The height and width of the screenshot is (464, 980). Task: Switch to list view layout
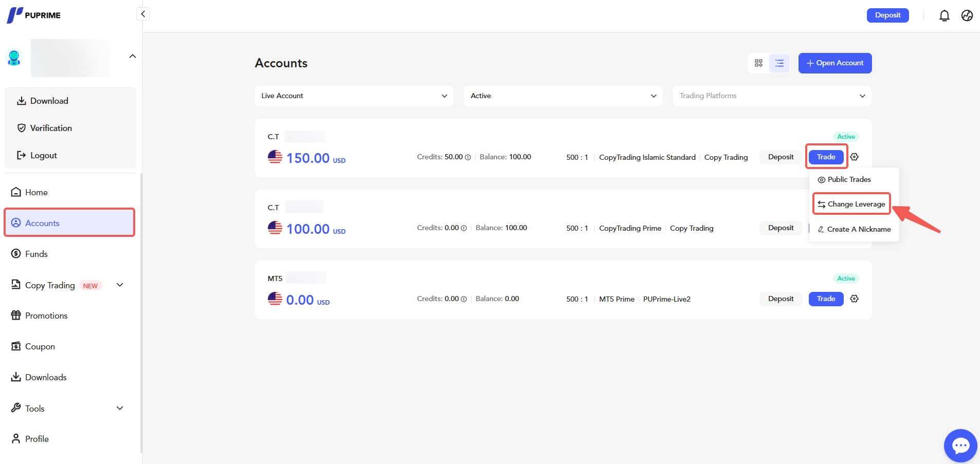click(779, 63)
